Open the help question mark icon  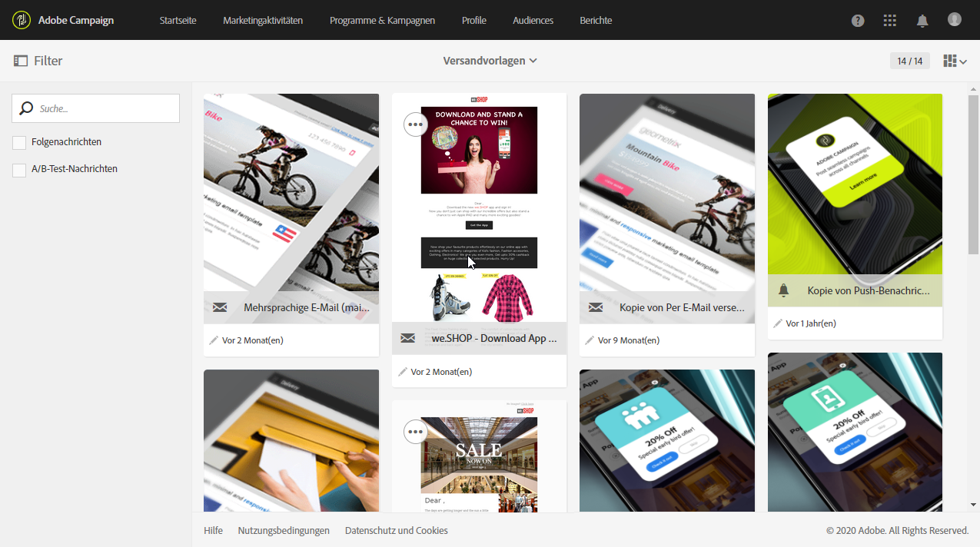[858, 21]
